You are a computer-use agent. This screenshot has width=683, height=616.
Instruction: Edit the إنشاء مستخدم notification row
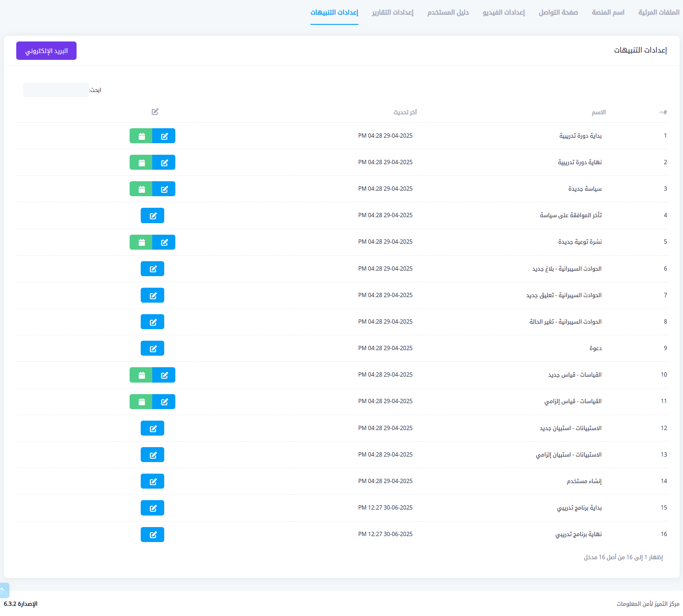point(152,481)
